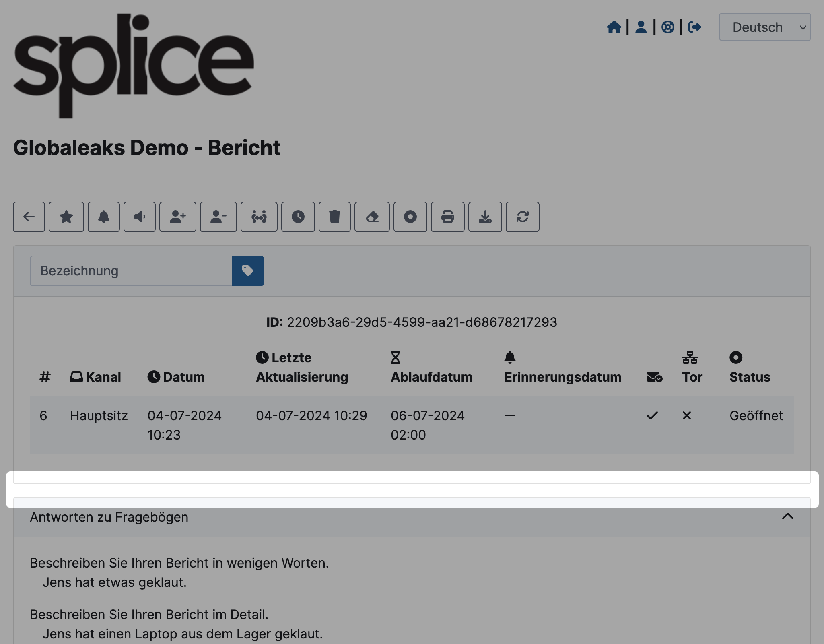Click the transfer/forward report icon

click(260, 217)
